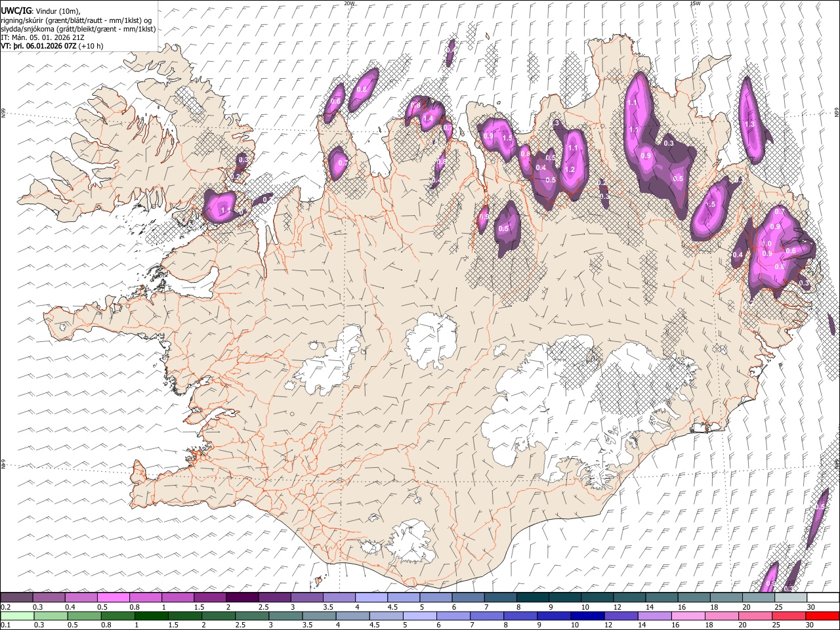Select the 'rigning/skúrir' legend description line
840x630 pixels.
pos(77,20)
